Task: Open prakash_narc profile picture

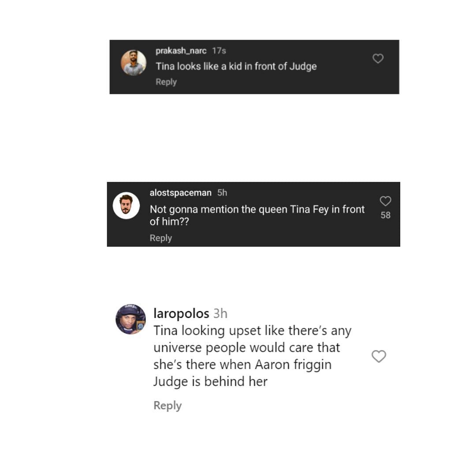Action: tap(134, 63)
